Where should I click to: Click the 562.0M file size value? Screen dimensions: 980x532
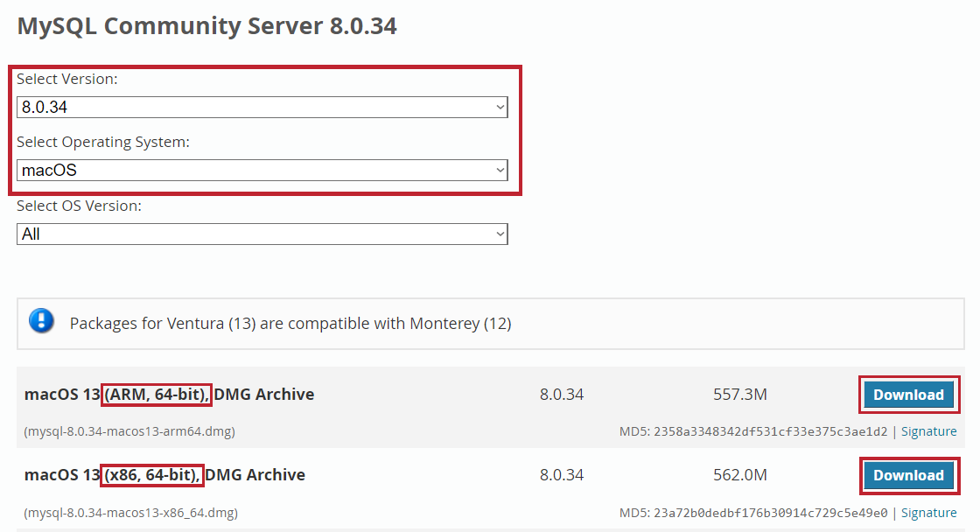click(740, 475)
